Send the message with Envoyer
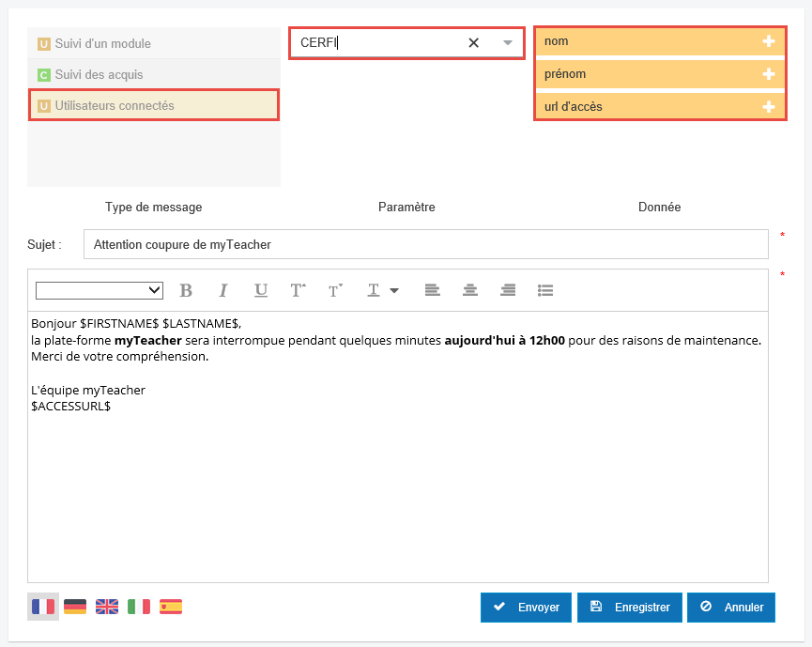812x647 pixels. [526, 608]
